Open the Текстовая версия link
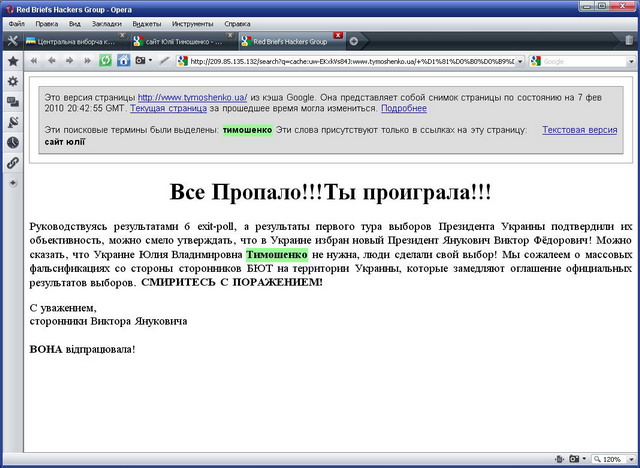Screen dimensions: 640x468 579,130
